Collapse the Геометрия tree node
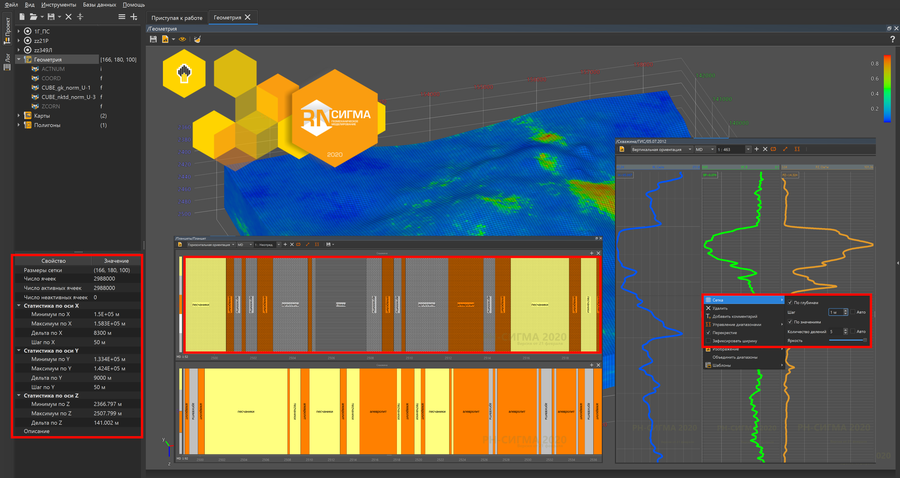The width and height of the screenshot is (900, 478). point(19,59)
